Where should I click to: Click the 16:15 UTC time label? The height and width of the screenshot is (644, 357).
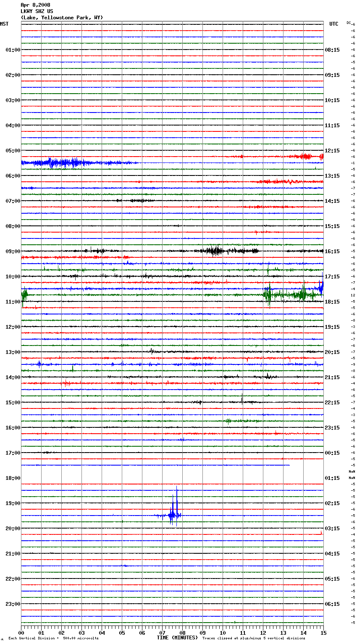click(x=332, y=251)
